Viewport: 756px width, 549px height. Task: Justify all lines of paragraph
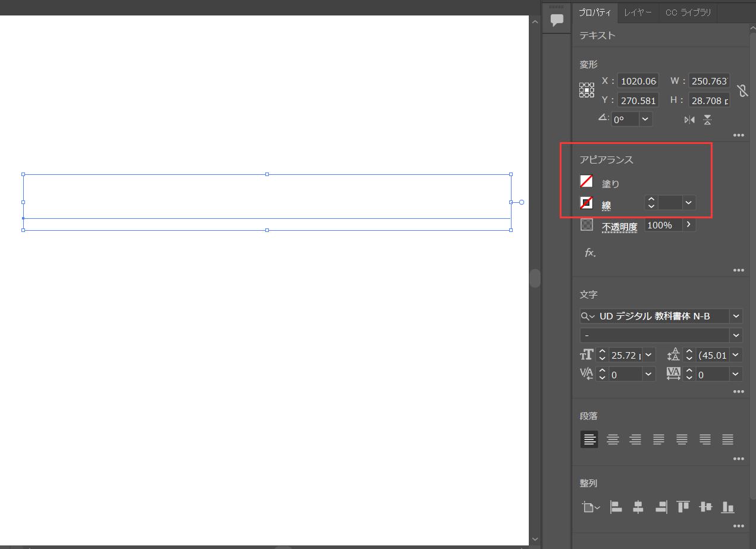click(x=727, y=440)
